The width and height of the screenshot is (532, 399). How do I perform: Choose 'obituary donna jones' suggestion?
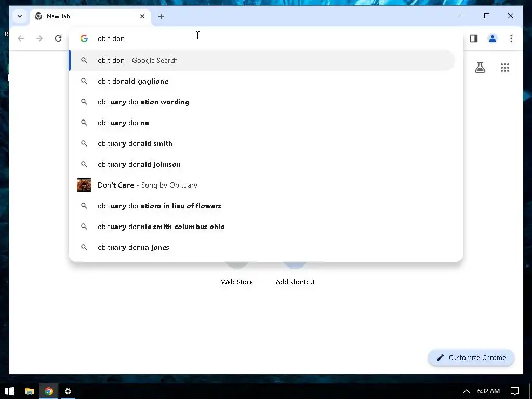pyautogui.click(x=262, y=247)
